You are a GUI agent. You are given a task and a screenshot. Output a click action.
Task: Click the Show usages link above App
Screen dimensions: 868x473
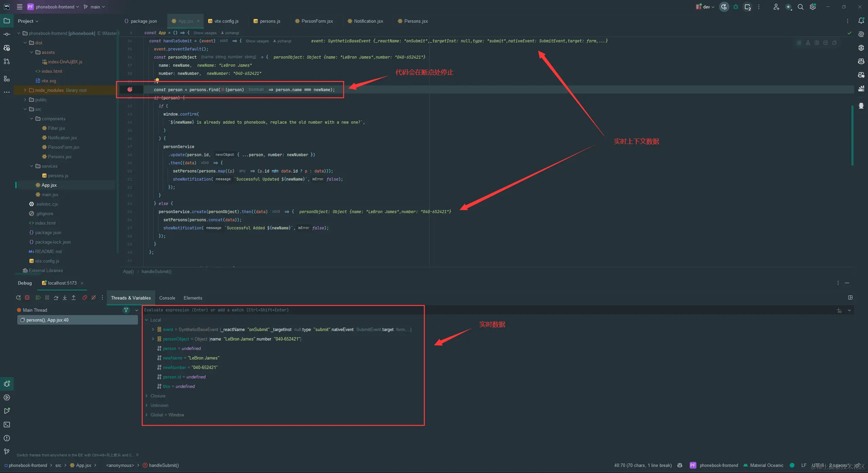coord(205,33)
